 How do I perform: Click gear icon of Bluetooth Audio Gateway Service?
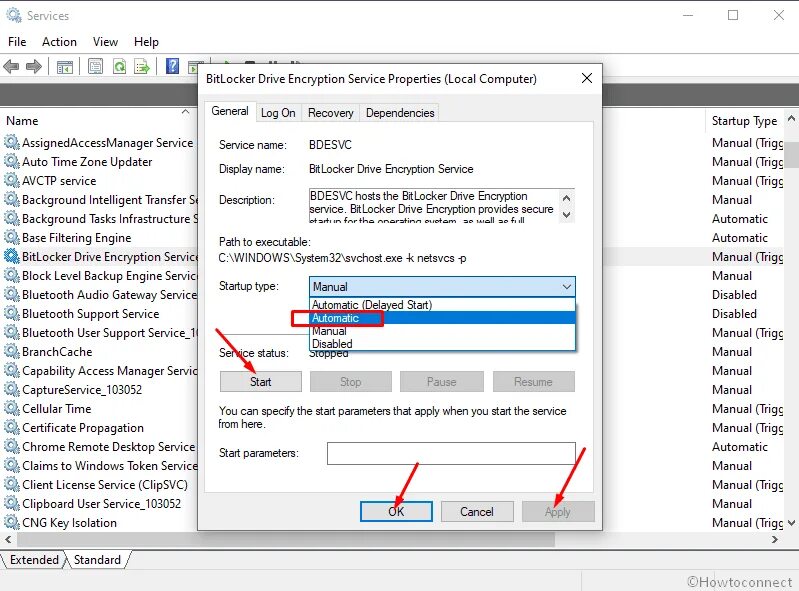(12, 294)
